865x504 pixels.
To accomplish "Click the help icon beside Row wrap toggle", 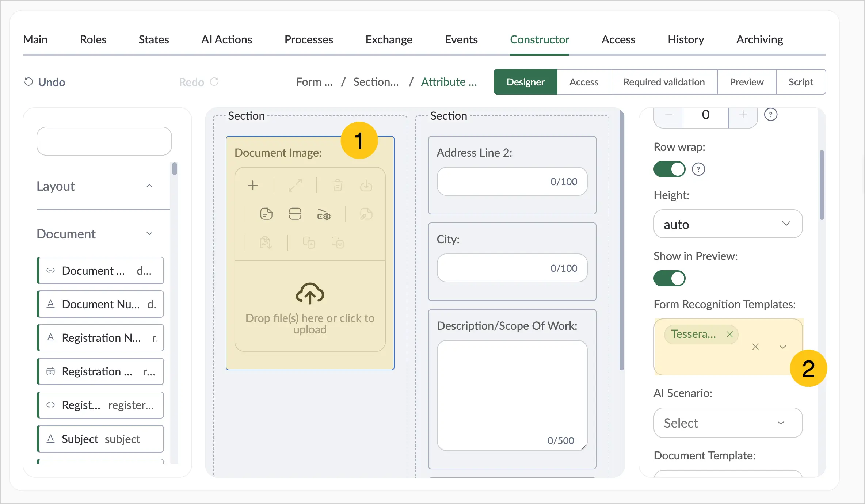I will (x=698, y=169).
